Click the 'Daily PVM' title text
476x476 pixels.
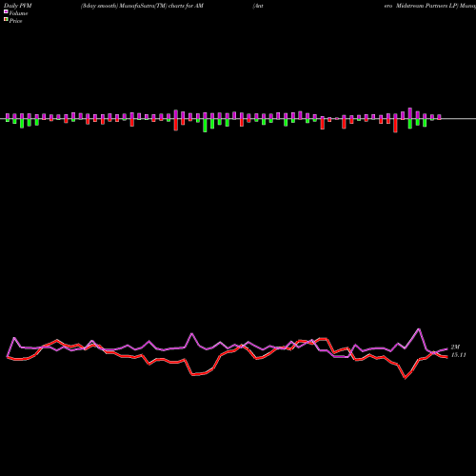(18, 6)
